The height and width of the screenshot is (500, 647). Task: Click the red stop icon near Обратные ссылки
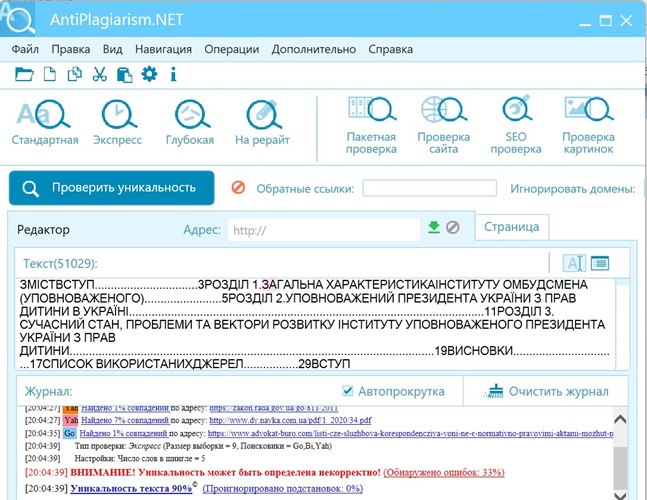(238, 188)
